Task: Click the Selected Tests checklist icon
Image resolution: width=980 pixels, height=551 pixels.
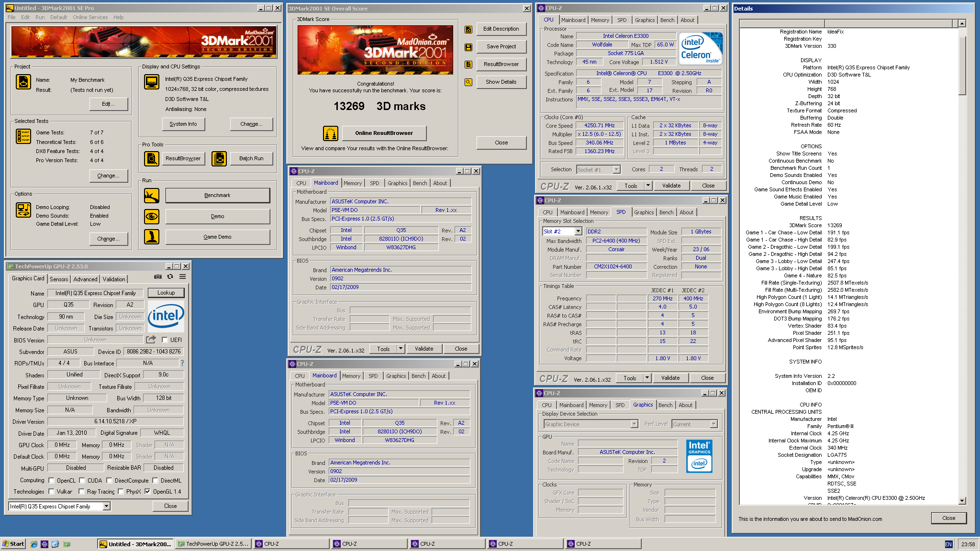Action: [x=23, y=136]
